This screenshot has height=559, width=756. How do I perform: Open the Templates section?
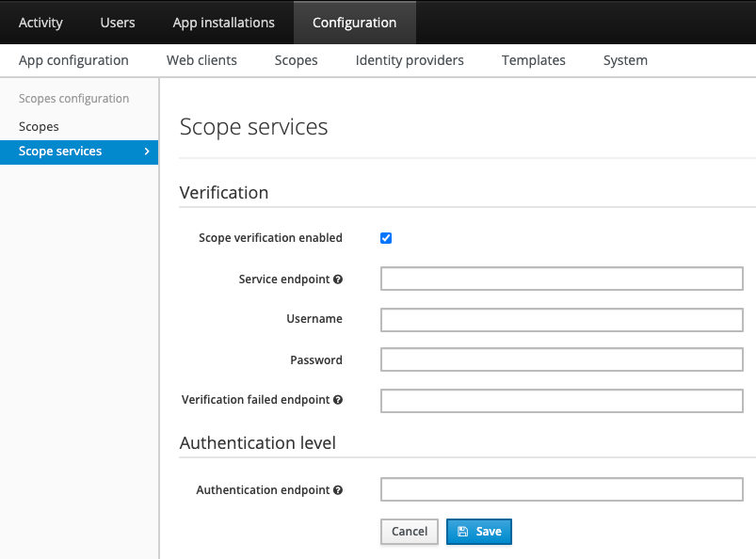533,60
